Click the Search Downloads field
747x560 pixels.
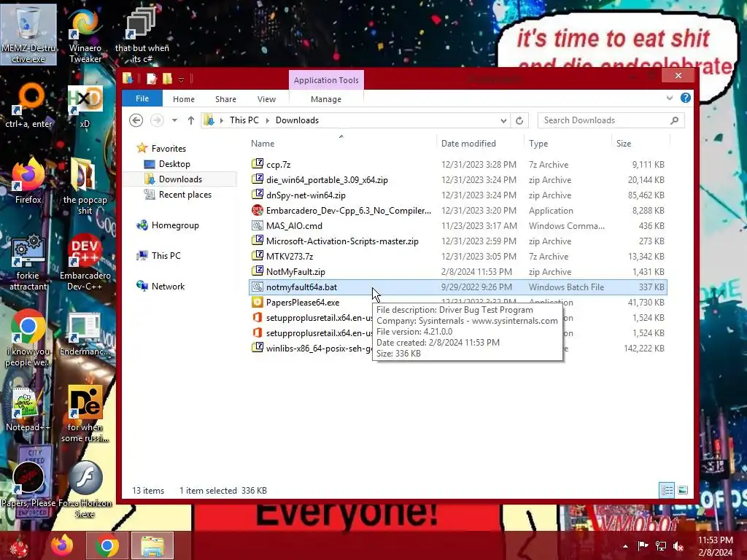pyautogui.click(x=611, y=120)
